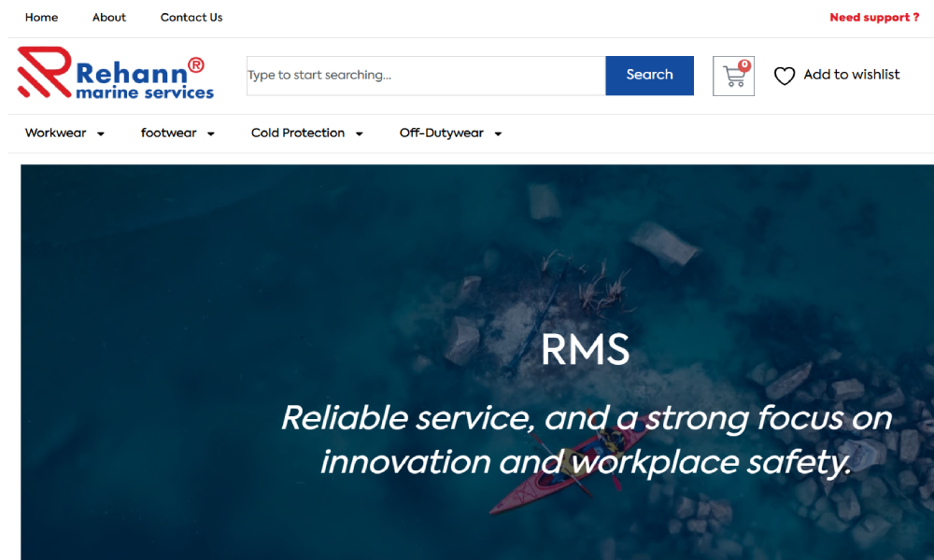This screenshot has height=560, width=934.
Task: Open the shopping cart icon
Action: coord(733,77)
